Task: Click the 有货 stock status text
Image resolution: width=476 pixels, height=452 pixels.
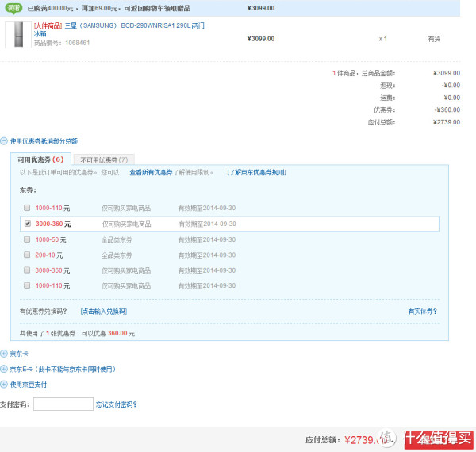Action: pyautogui.click(x=434, y=39)
